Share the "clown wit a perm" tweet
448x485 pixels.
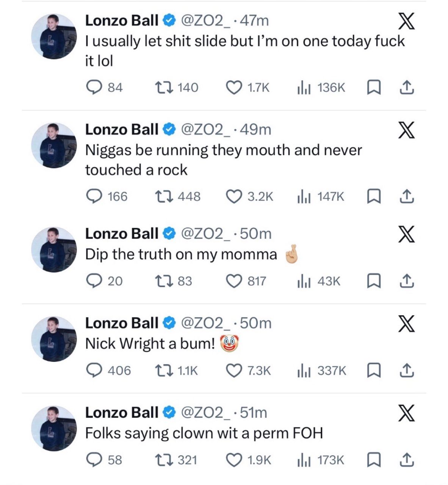point(407,460)
